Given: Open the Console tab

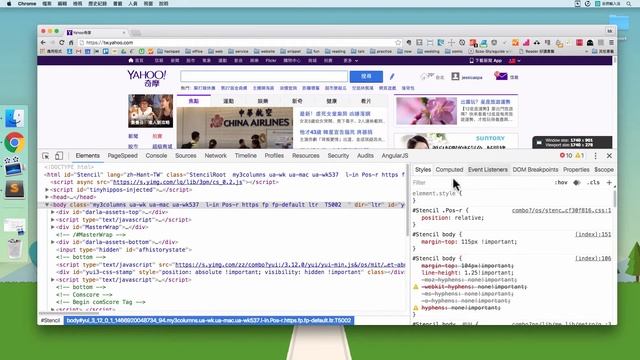Looking at the screenshot, I should (x=156, y=156).
